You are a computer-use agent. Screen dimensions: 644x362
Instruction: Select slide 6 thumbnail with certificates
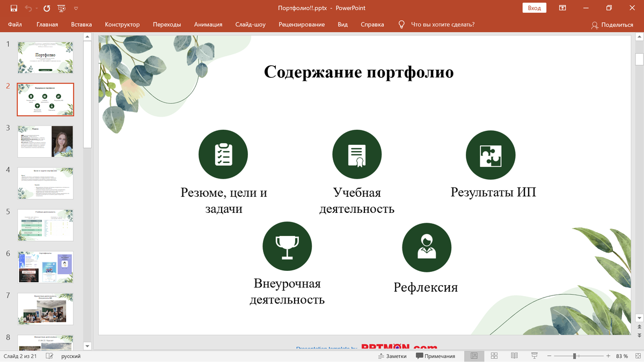[x=46, y=267]
